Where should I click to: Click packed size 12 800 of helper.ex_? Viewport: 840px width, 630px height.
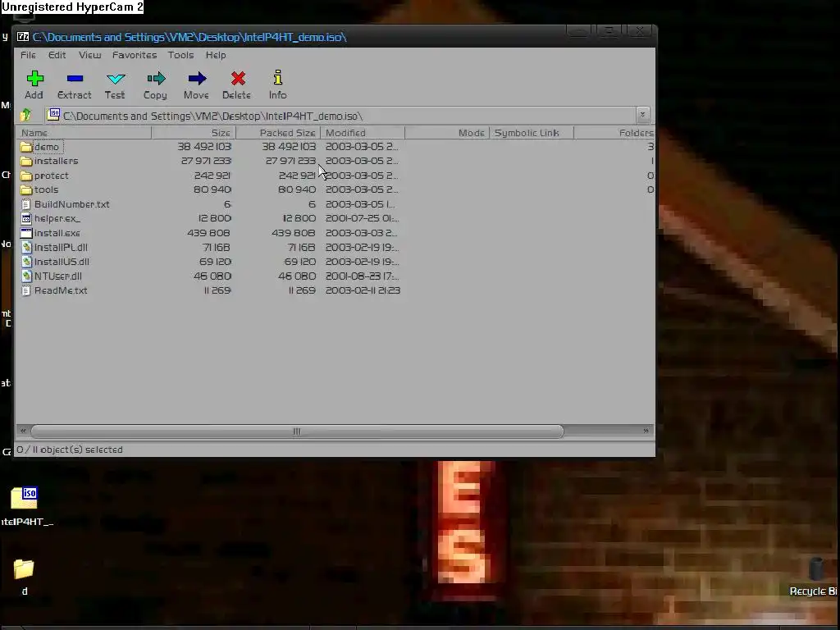pyautogui.click(x=299, y=218)
